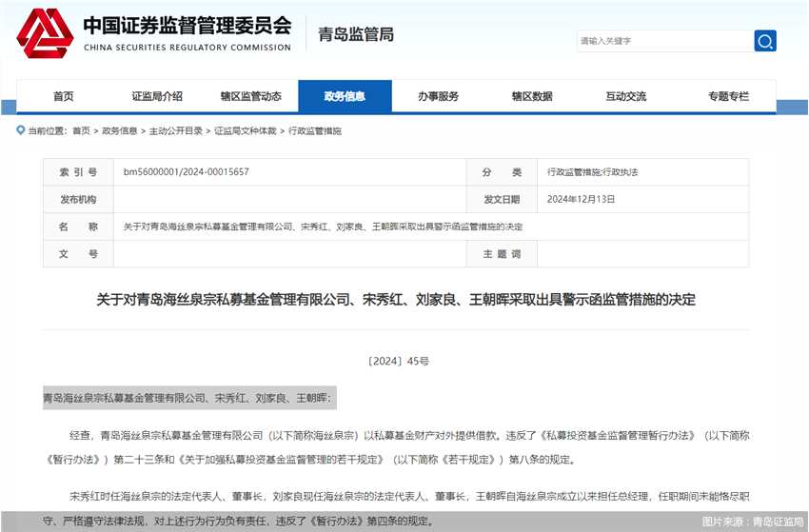Click the paragraph starting with 经查
Image resolution: width=809 pixels, height=532 pixels.
coord(397,447)
